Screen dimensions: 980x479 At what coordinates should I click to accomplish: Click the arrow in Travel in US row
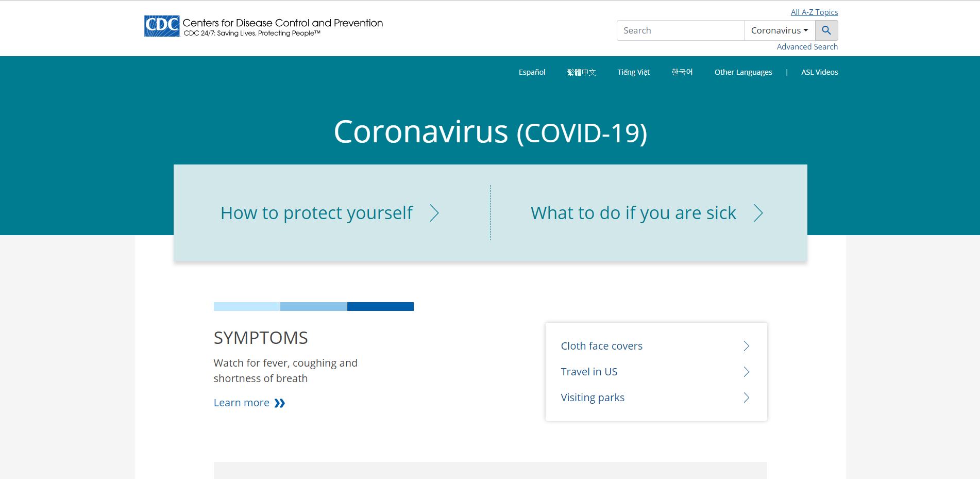coord(746,372)
